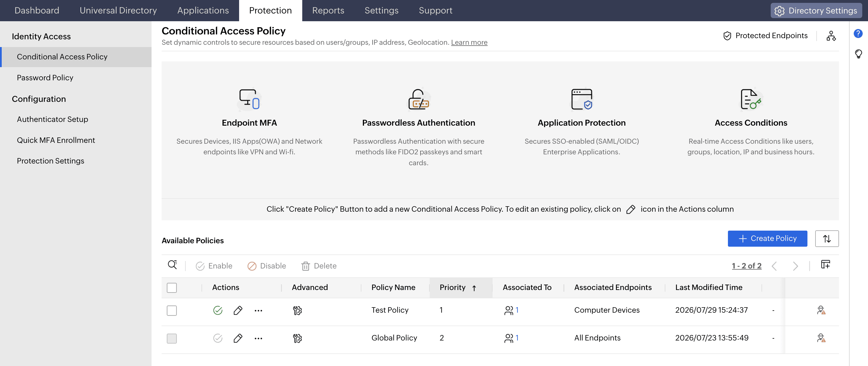This screenshot has width=868, height=366.
Task: Click the lightbulb tips icon
Action: (x=858, y=54)
